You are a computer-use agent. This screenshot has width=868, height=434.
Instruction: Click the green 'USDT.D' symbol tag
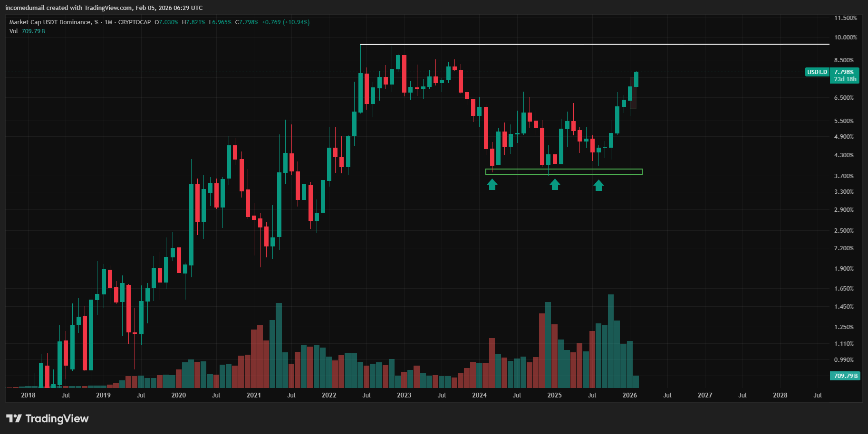pos(817,72)
